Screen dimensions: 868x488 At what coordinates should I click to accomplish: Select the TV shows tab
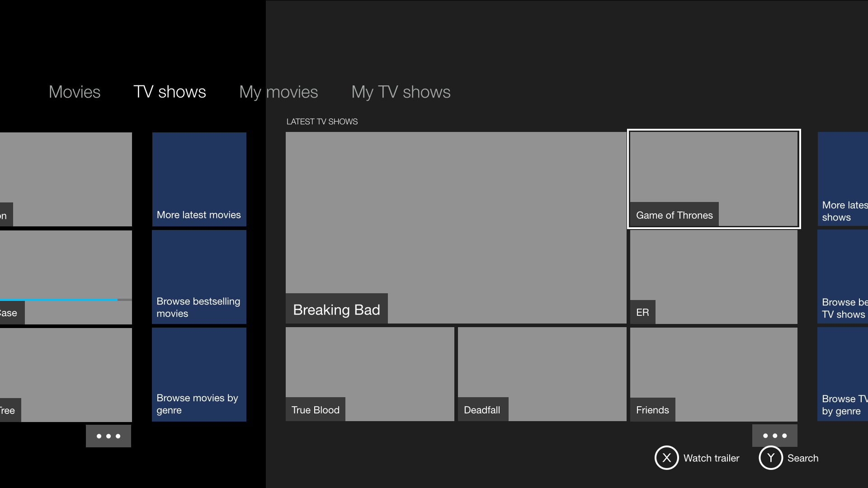click(170, 92)
